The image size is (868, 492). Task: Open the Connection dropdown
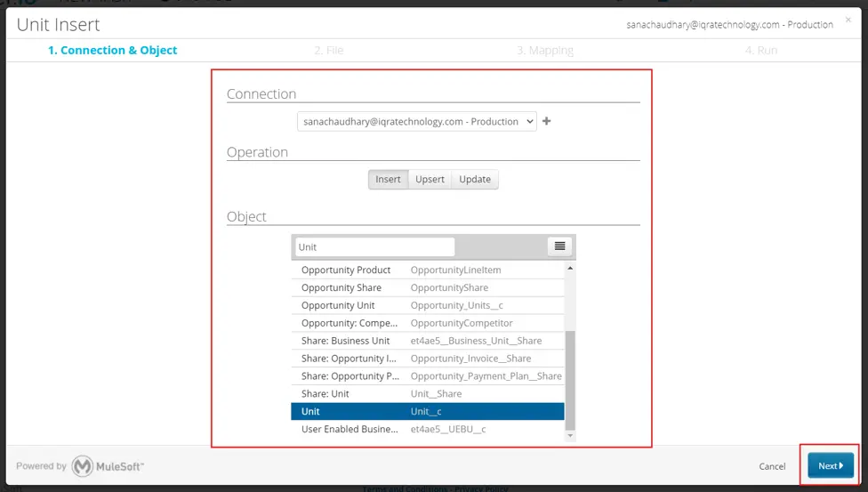[417, 121]
